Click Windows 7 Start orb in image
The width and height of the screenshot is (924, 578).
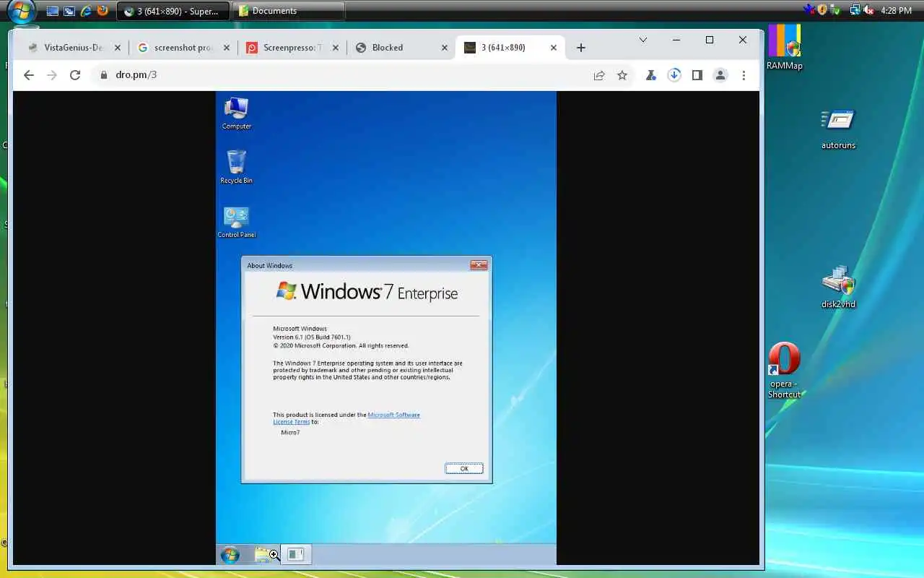pyautogui.click(x=230, y=554)
